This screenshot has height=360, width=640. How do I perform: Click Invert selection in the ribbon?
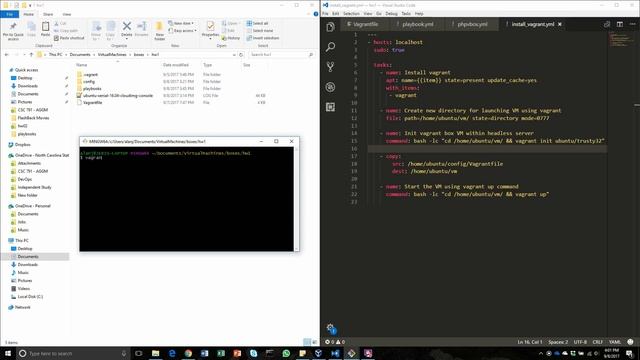[x=263, y=38]
